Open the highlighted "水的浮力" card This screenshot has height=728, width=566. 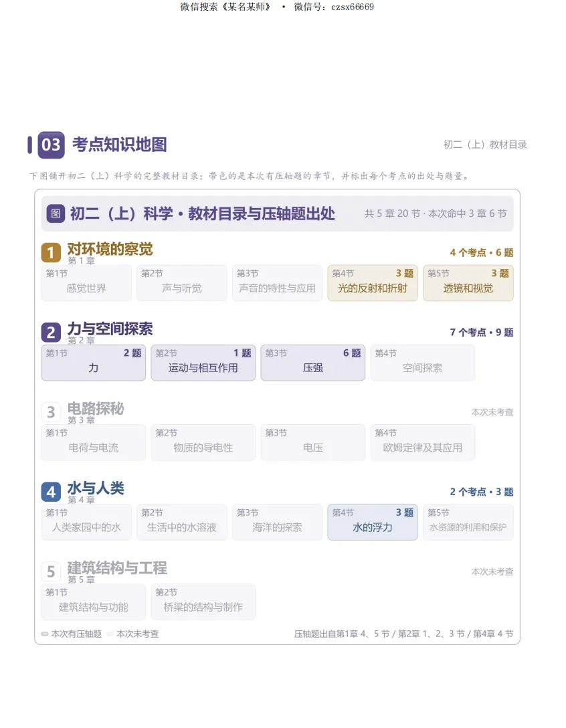point(373,523)
